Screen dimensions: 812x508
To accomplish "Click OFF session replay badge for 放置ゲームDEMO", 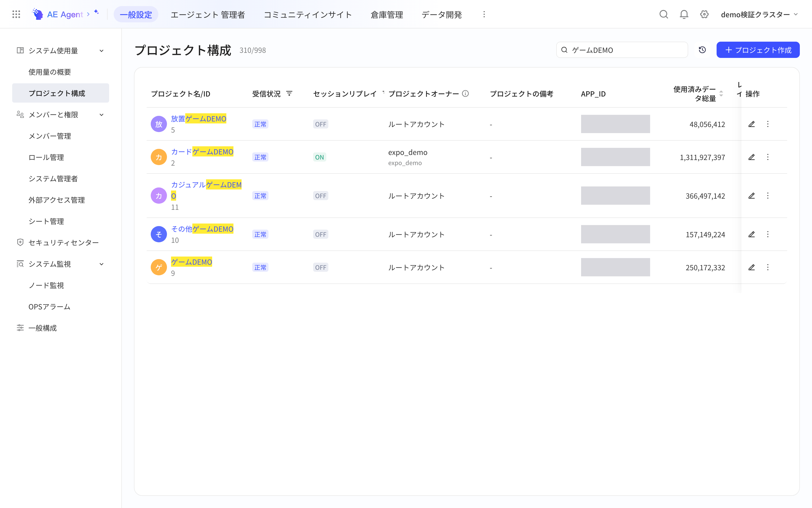I will tap(320, 124).
